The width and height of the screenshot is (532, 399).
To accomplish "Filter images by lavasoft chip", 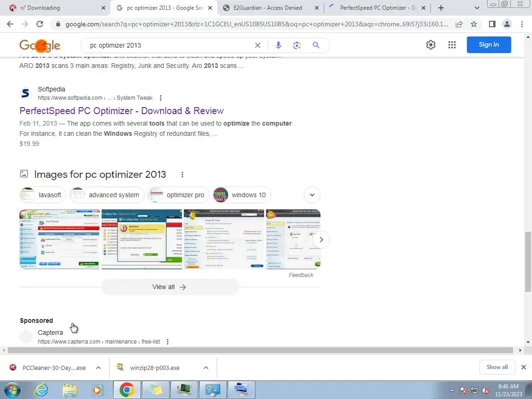I will coord(43,195).
